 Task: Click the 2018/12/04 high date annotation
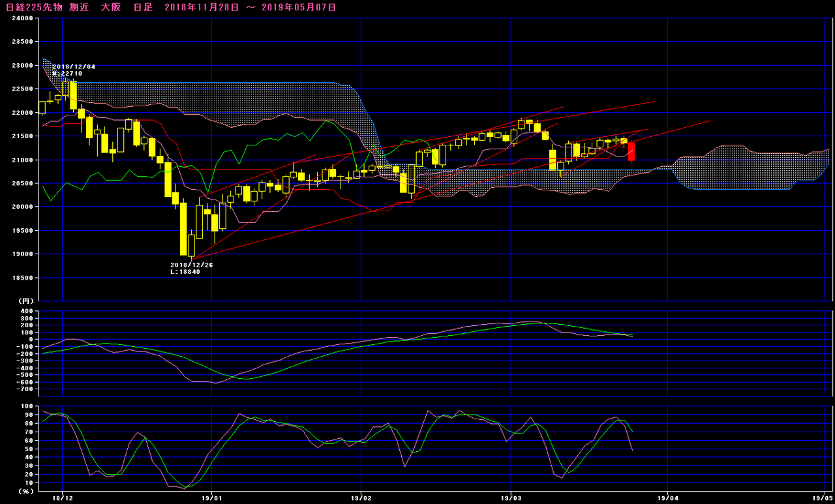[74, 67]
